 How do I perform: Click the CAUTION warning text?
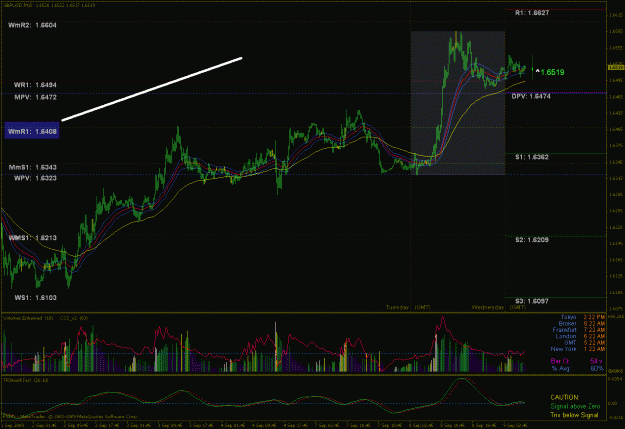click(565, 398)
